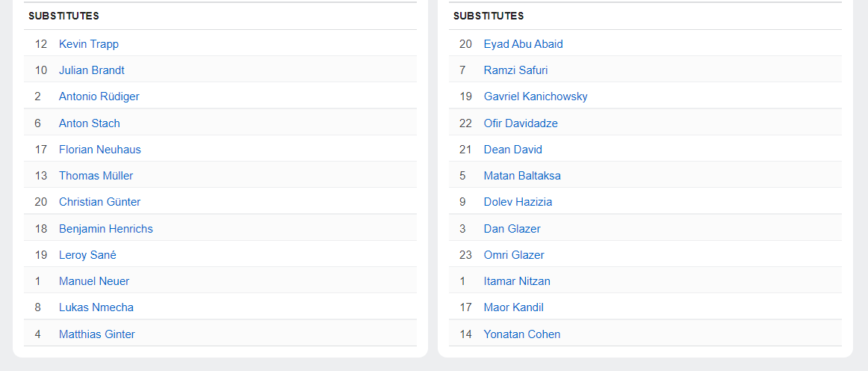Click the Ramzi Safuri link
Viewport: 868px width, 371px height.
[516, 70]
